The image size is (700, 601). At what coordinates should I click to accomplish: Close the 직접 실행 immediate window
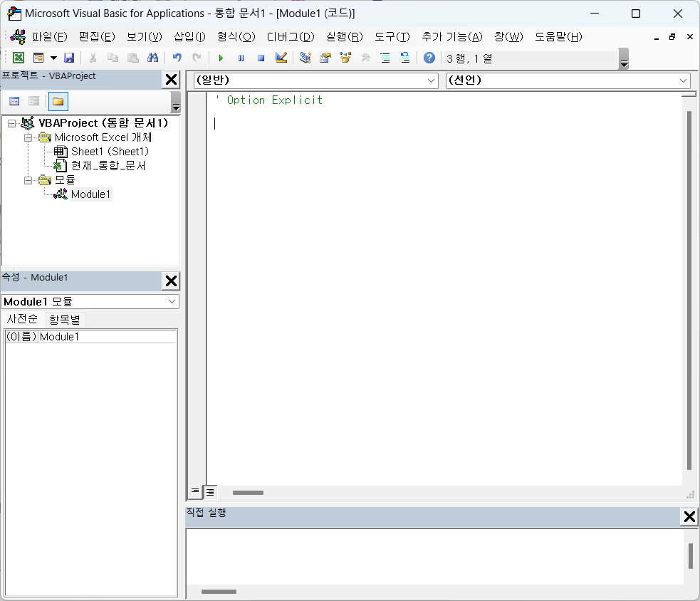pyautogui.click(x=689, y=516)
